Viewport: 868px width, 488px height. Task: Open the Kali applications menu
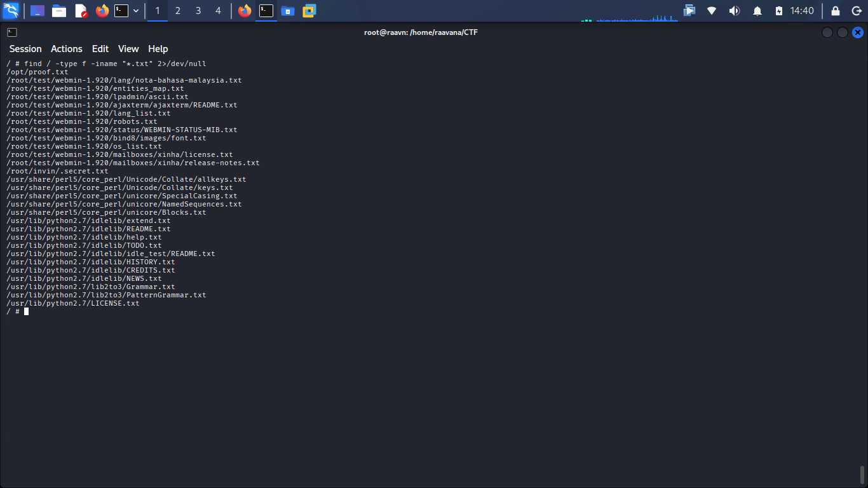(11, 10)
